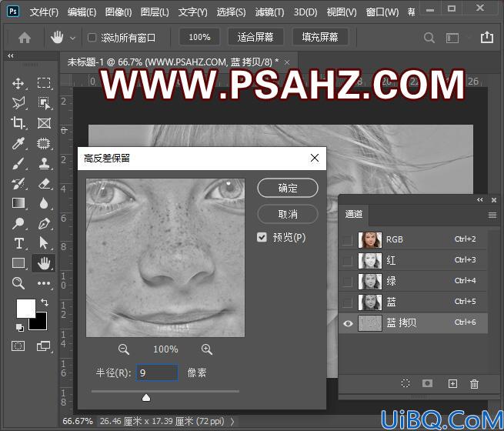
Task: Toggle Quick Mask mode
Action: tap(18, 346)
